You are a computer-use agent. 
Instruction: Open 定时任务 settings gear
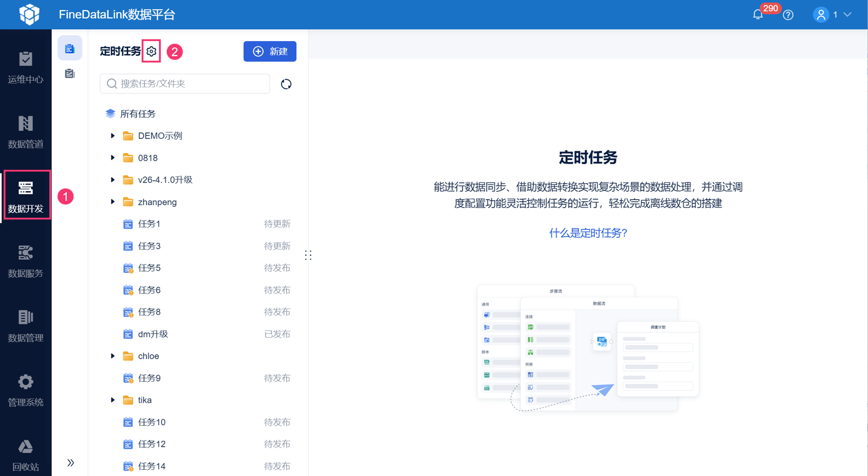tap(151, 51)
